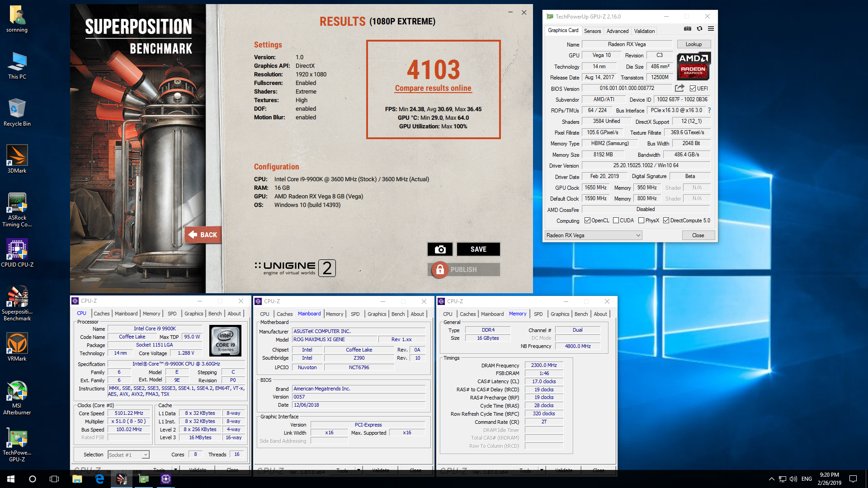Click the locked PUBLISH button

463,270
